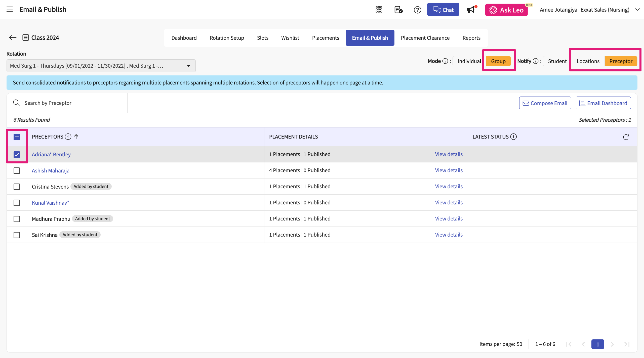644x358 pixels.
Task: Open the hamburger navigation menu
Action: (10, 10)
